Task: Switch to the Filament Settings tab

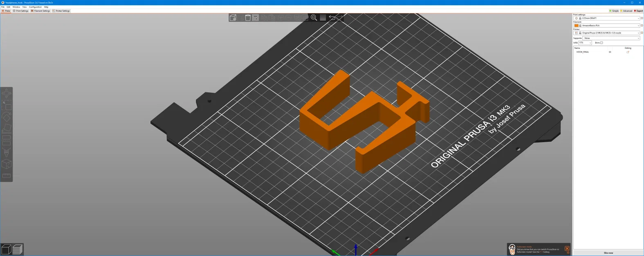Action: [40, 11]
